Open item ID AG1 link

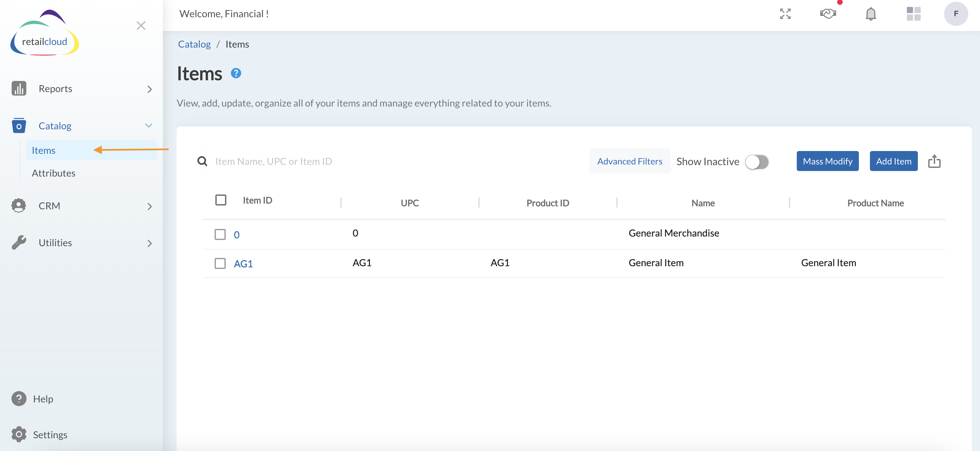[x=243, y=263]
